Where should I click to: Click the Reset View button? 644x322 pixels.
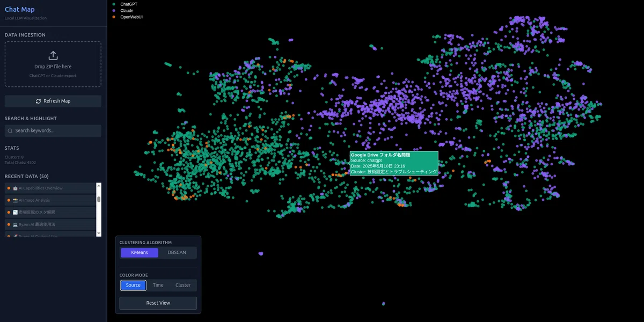click(158, 303)
